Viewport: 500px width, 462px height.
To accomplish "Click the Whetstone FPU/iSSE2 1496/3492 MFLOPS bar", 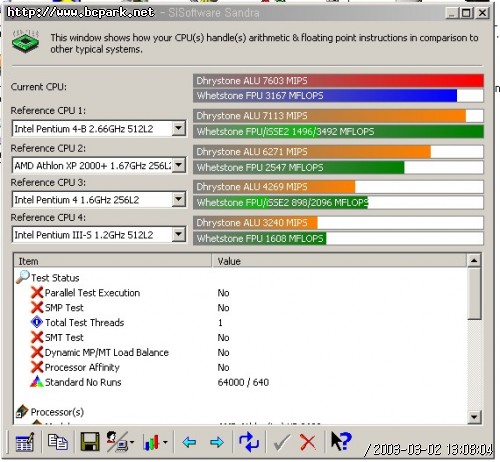I will click(x=338, y=131).
